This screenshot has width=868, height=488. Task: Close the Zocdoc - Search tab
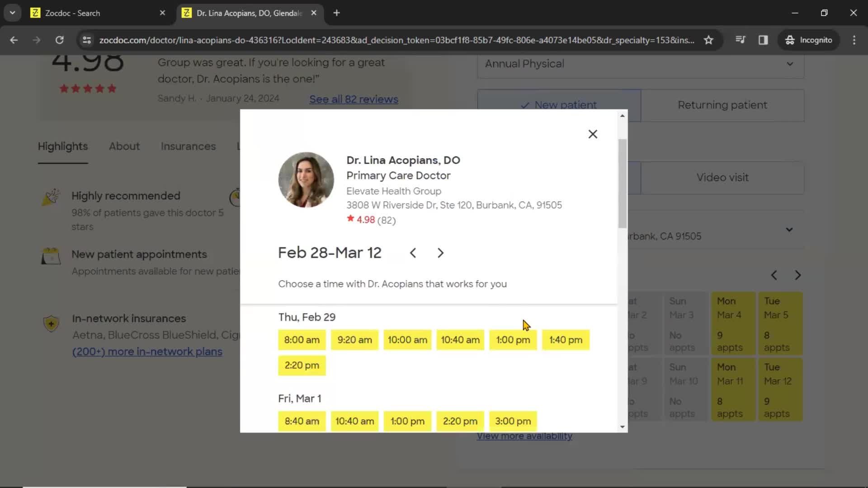click(x=162, y=13)
